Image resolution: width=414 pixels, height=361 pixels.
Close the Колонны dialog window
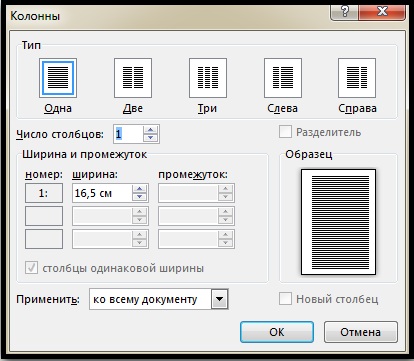click(x=382, y=12)
